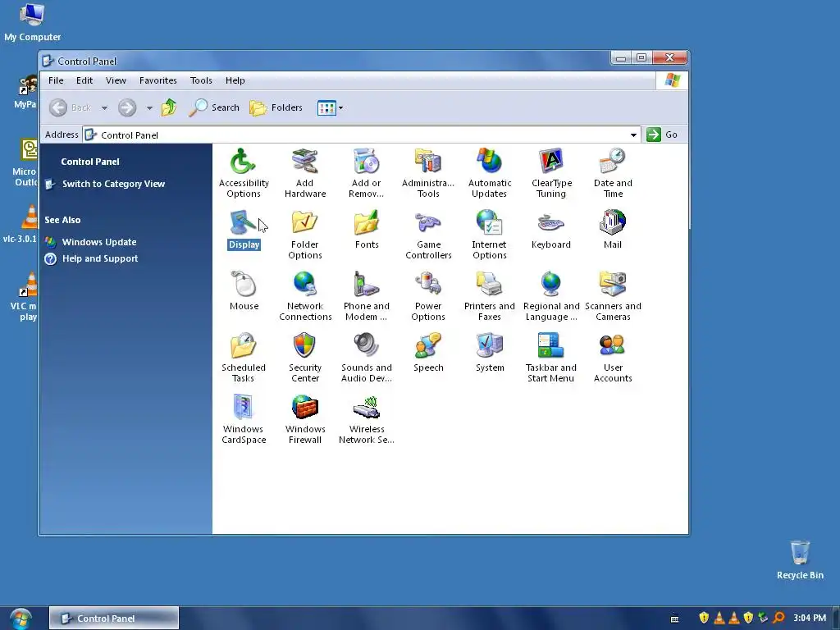Select My Computer desktop icon

[x=32, y=22]
